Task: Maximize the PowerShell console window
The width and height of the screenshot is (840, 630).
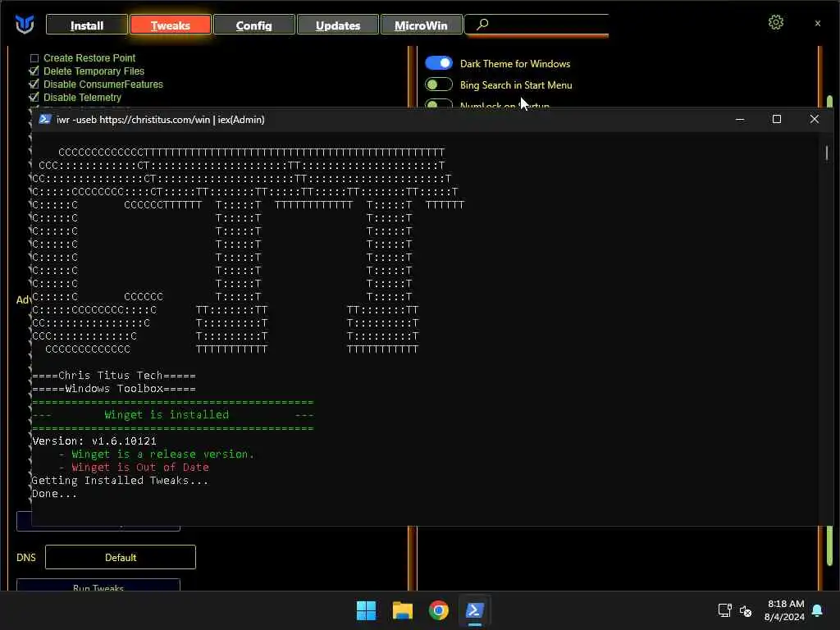Action: 777,119
